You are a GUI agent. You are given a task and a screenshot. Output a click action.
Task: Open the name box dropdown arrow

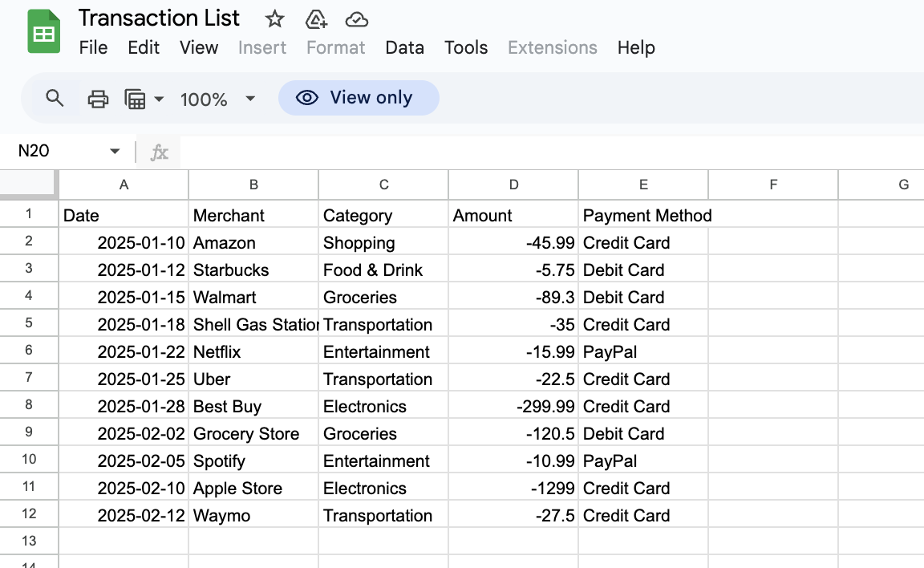point(115,152)
